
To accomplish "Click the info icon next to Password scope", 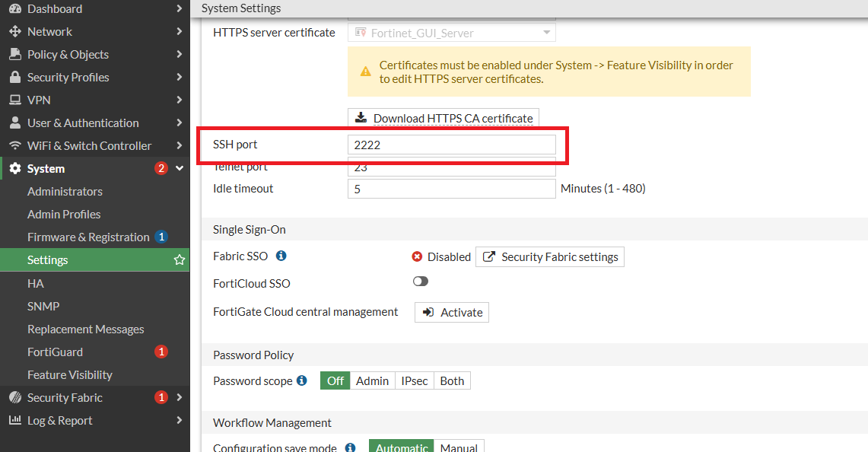I will [x=302, y=380].
